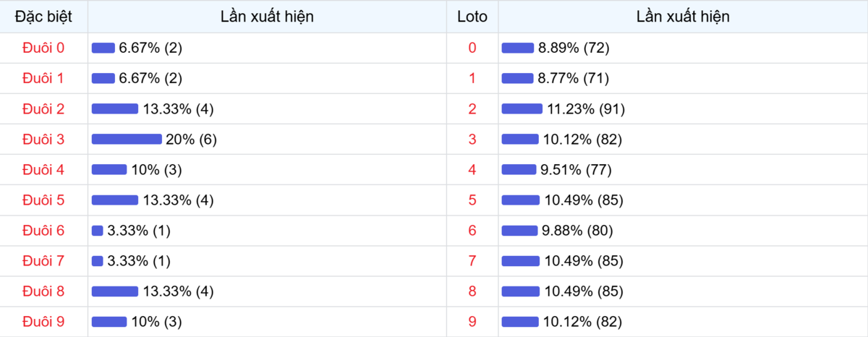Click the 'Loto' column header
This screenshot has height=337, width=868.
tap(472, 17)
